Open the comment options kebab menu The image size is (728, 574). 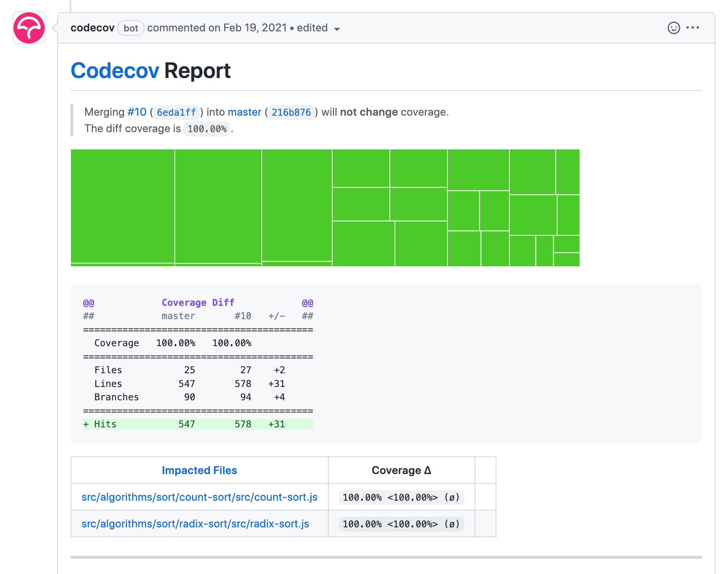coord(693,27)
